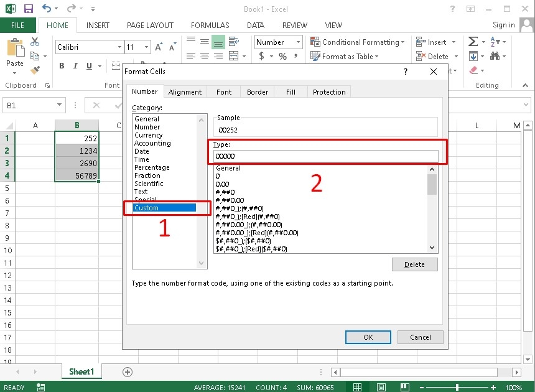Apply Bottom Align to cells
The height and width of the screenshot is (392, 535).
[218, 42]
